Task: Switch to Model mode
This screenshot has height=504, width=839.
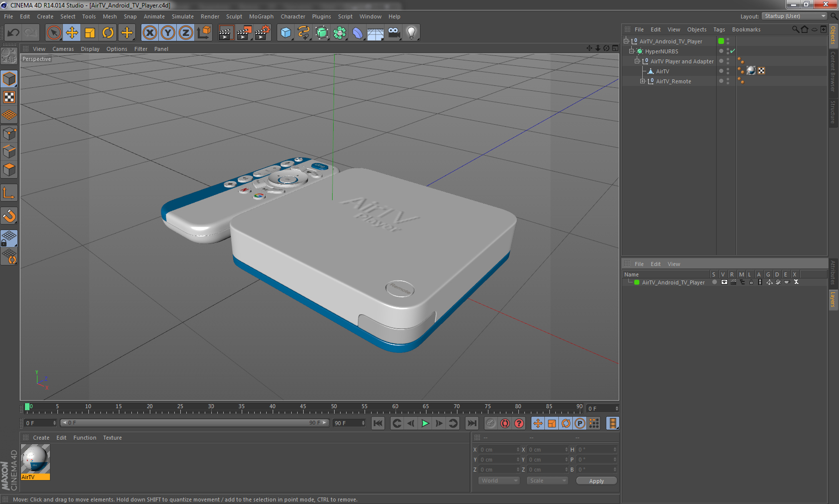Action: (9, 79)
